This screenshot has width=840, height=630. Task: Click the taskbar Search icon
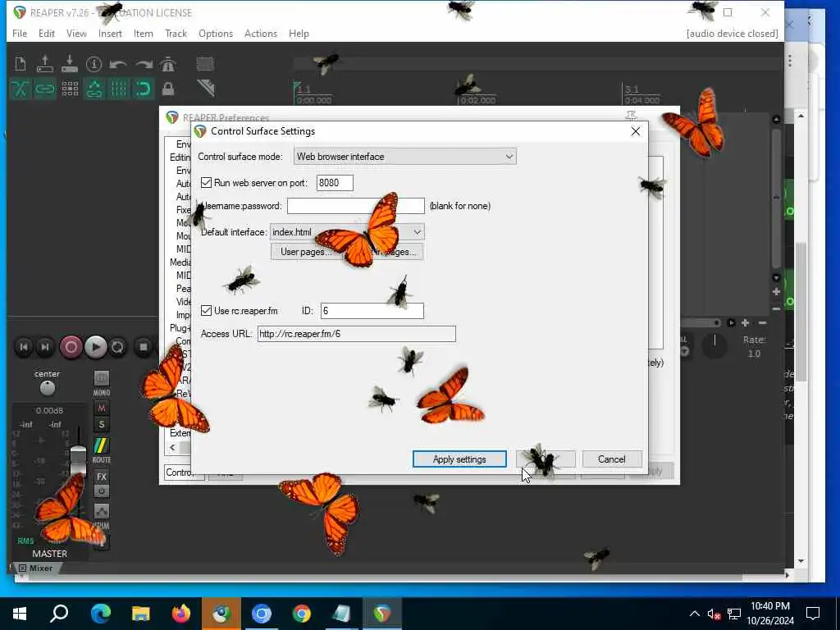[x=59, y=614]
